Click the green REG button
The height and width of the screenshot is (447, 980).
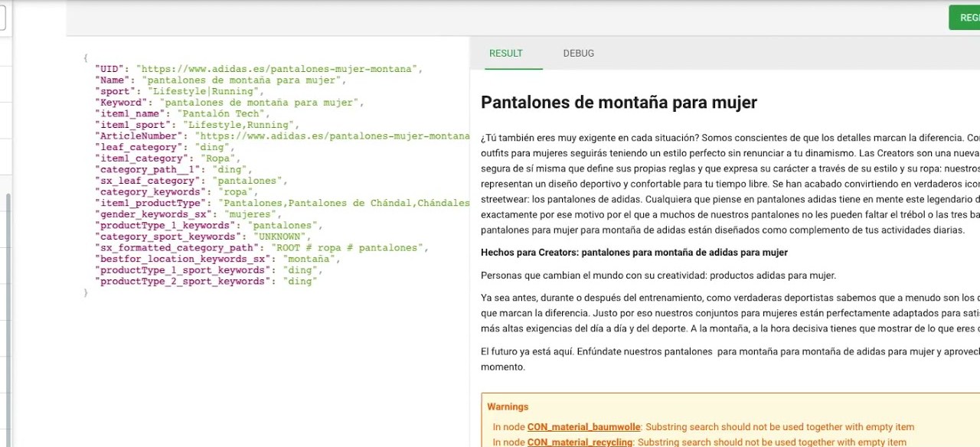965,18
